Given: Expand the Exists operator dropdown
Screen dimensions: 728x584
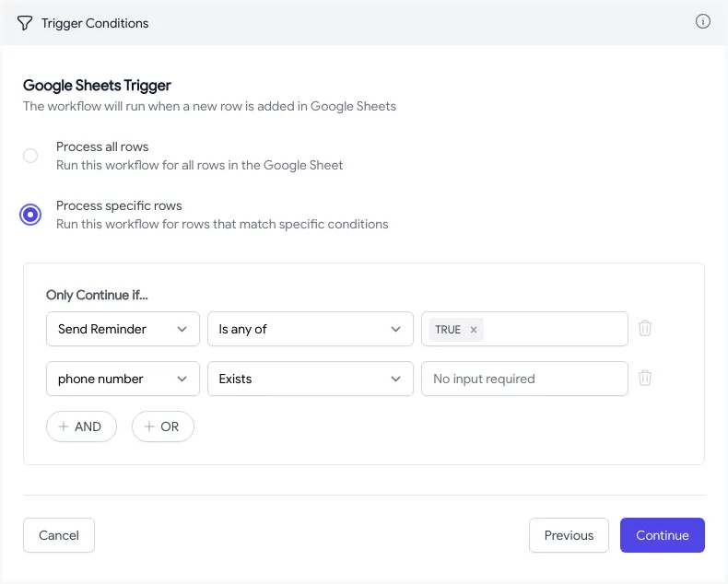Looking at the screenshot, I should coord(310,379).
